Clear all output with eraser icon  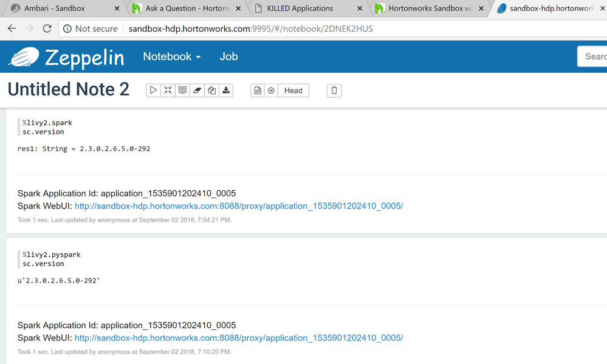pyautogui.click(x=197, y=90)
